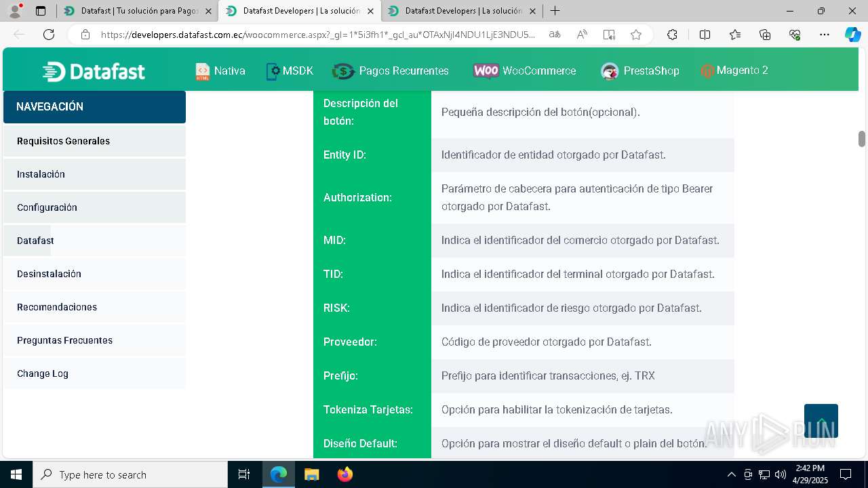868x488 pixels.
Task: Click the taskbar search box
Action: pyautogui.click(x=130, y=474)
